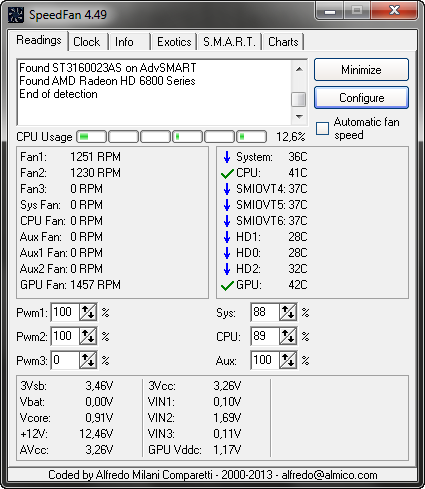Screen dimensions: 425x489
Task: Click the green checkmark beside GPU temperature
Action: coord(227,285)
